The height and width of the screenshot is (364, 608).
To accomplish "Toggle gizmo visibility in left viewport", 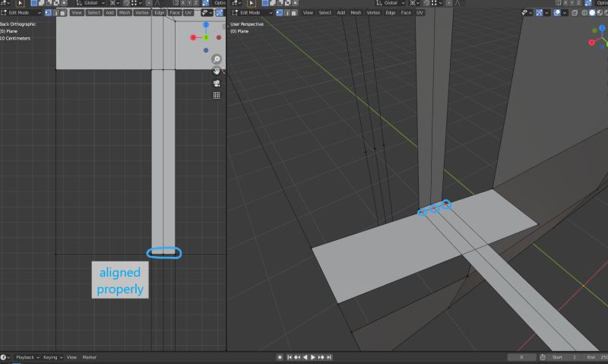I will pos(220,13).
